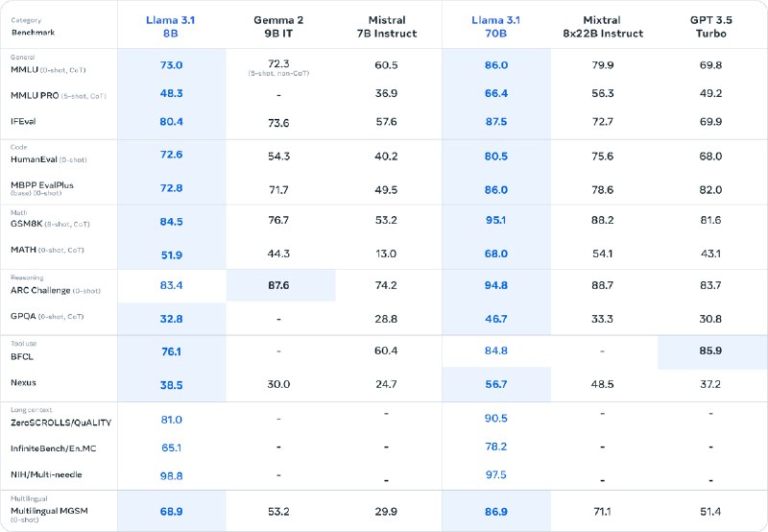The image size is (768, 532).
Task: Click the InfiniteBench/En.MC label
Action: 54,448
